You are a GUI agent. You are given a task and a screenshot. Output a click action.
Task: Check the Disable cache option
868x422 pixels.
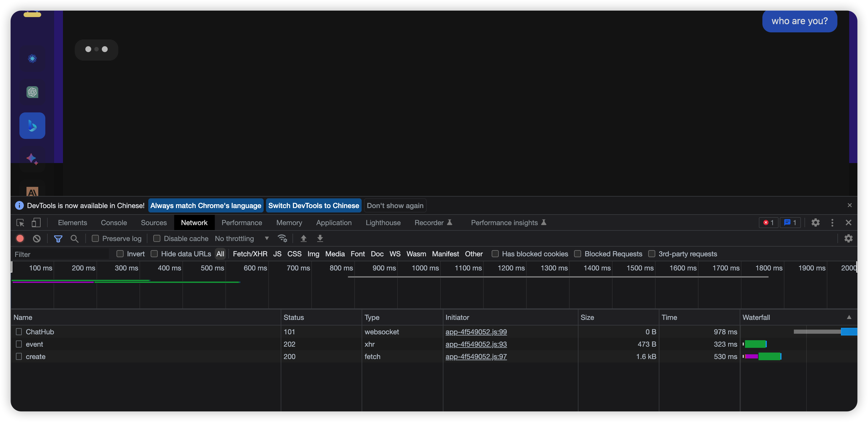point(157,239)
